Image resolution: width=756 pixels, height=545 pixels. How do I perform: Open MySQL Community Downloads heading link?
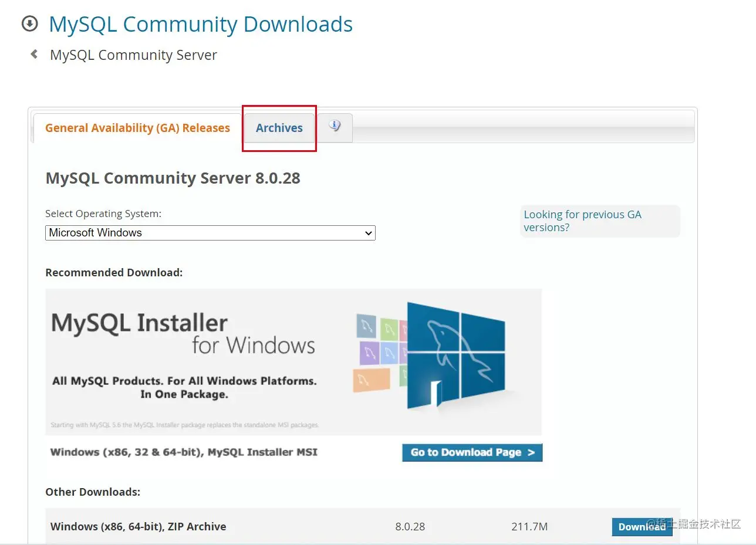201,24
